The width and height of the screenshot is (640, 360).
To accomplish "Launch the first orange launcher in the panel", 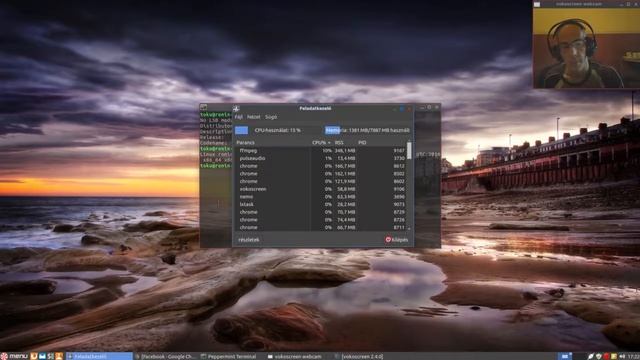I will pos(34,356).
